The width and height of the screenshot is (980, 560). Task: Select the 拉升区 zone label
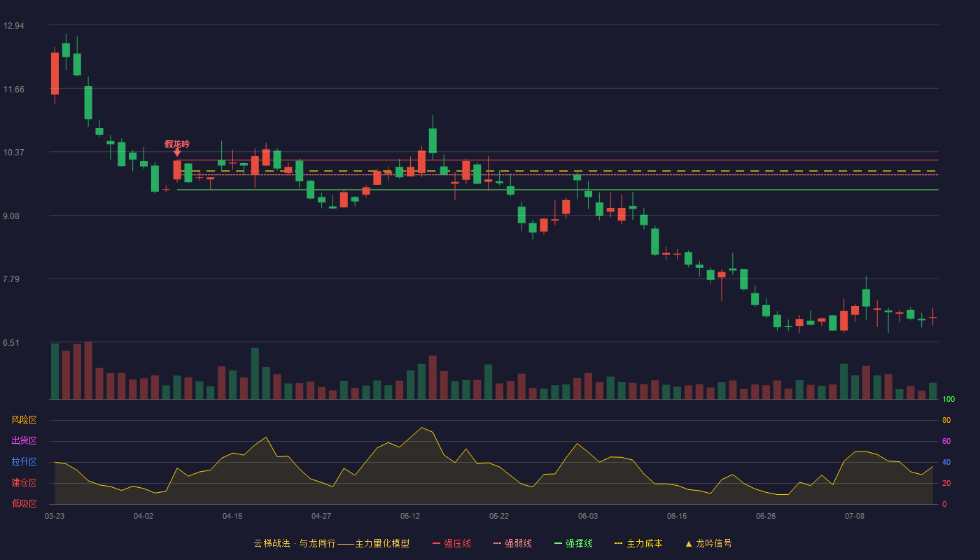(24, 462)
